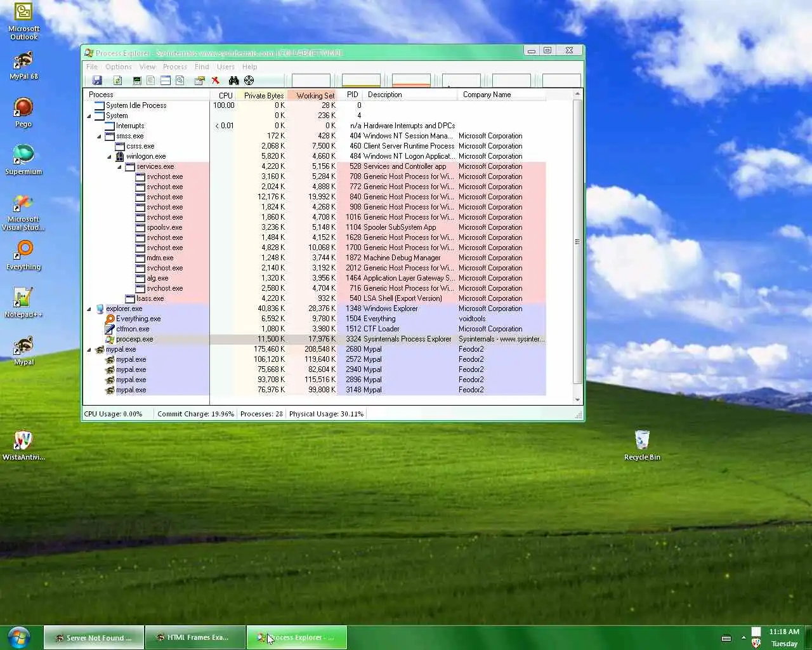This screenshot has width=812, height=650.
Task: Click the Save toolbar icon in Process Explorer
Action: 97,81
